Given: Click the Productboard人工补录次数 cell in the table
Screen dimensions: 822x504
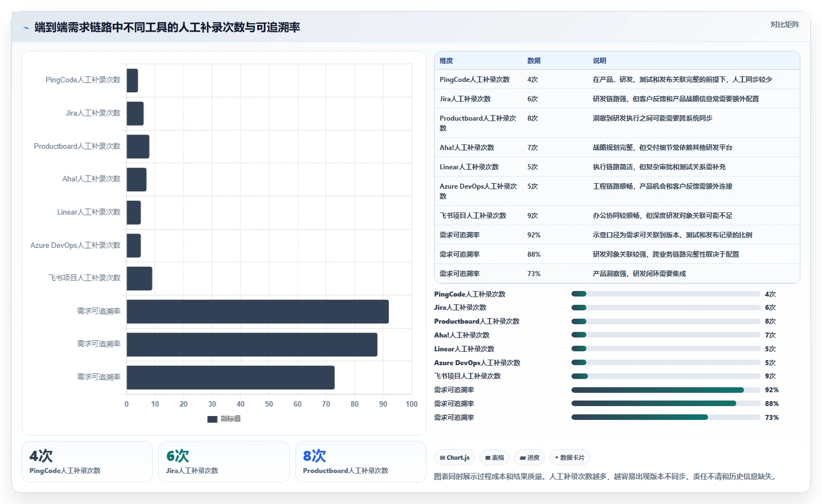Looking at the screenshot, I should (x=478, y=123).
